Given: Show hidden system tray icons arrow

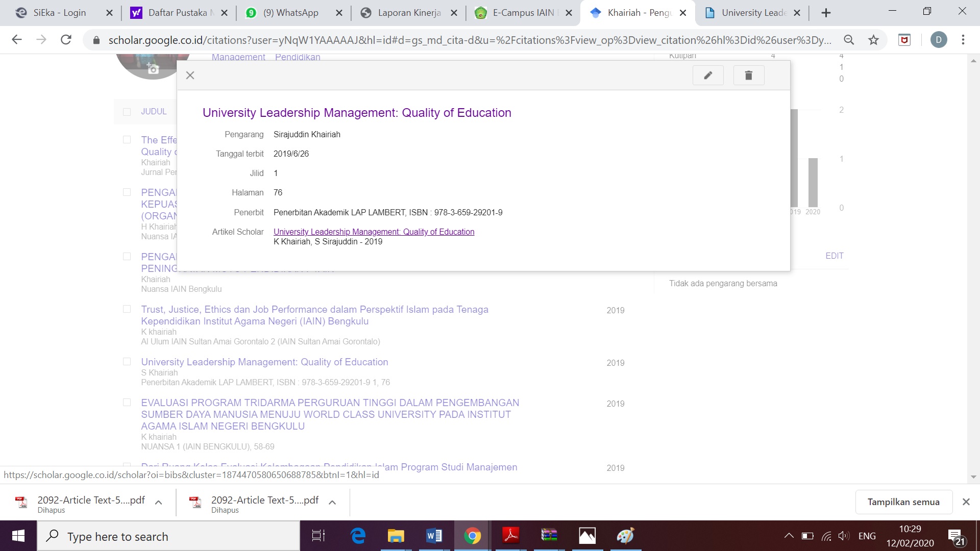Looking at the screenshot, I should tap(789, 536).
